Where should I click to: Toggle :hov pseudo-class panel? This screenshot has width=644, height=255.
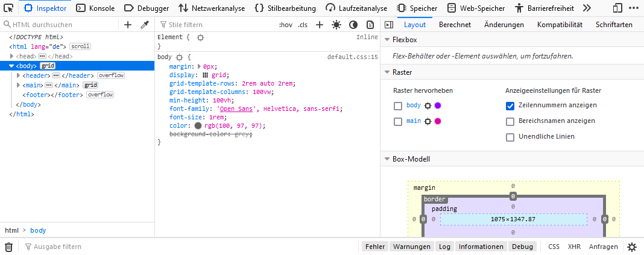coord(285,25)
